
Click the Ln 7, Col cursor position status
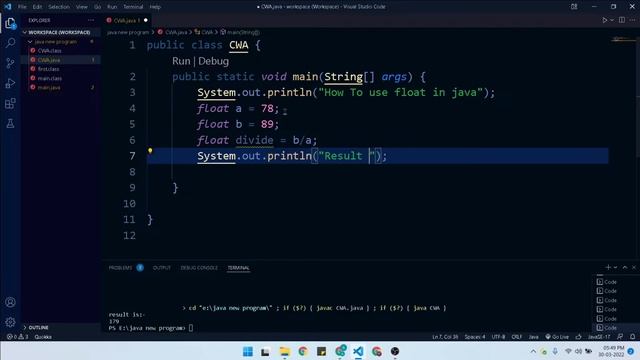pyautogui.click(x=445, y=337)
